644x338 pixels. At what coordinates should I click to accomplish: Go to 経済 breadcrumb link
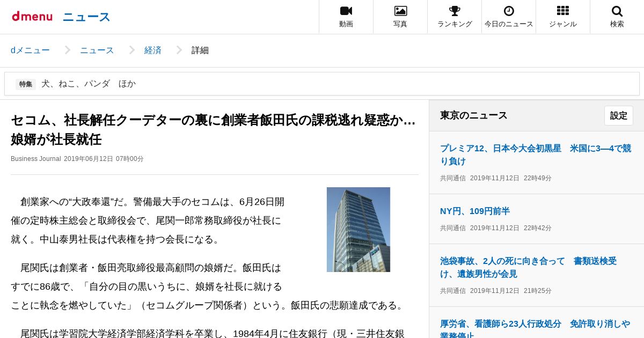pyautogui.click(x=153, y=50)
